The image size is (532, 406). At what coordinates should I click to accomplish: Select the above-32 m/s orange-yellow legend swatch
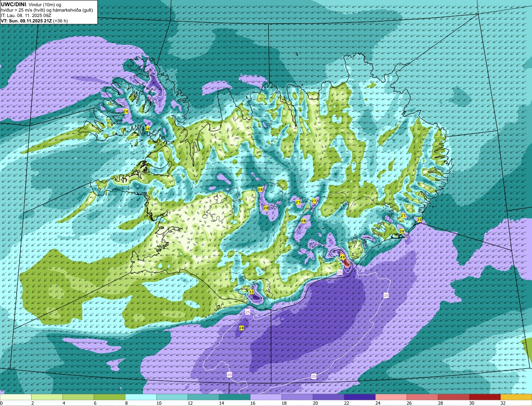pos(516,397)
